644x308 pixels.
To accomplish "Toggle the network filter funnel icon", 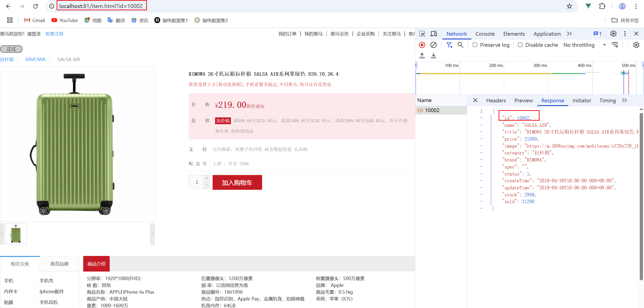I will tap(449, 45).
